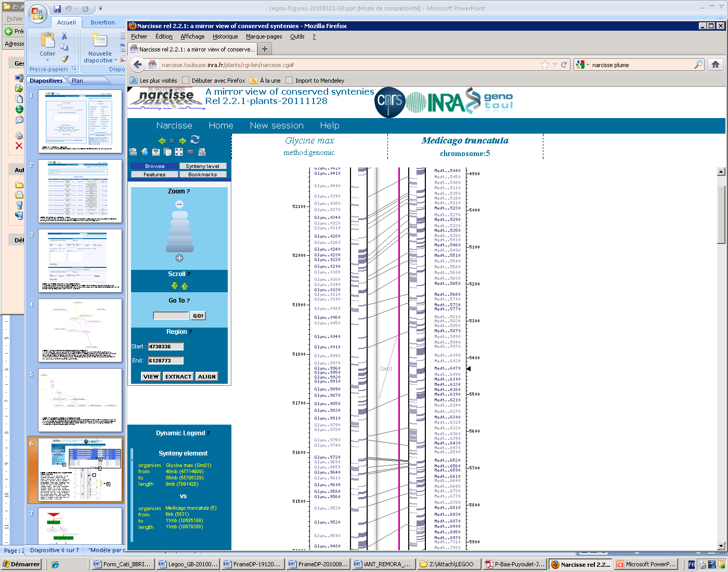
Task: Select the Bookmarks tab in Narcisse
Action: 203,174
